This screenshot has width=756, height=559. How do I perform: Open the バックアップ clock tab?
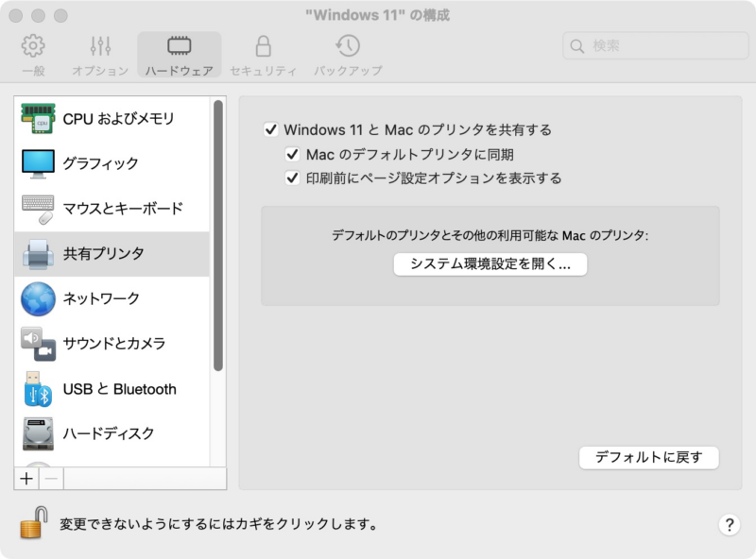point(348,55)
